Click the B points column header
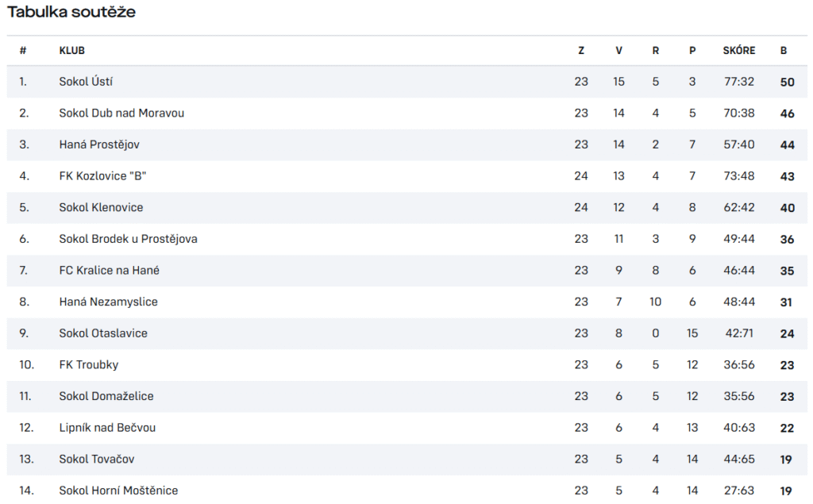The height and width of the screenshot is (504, 813). 784,50
